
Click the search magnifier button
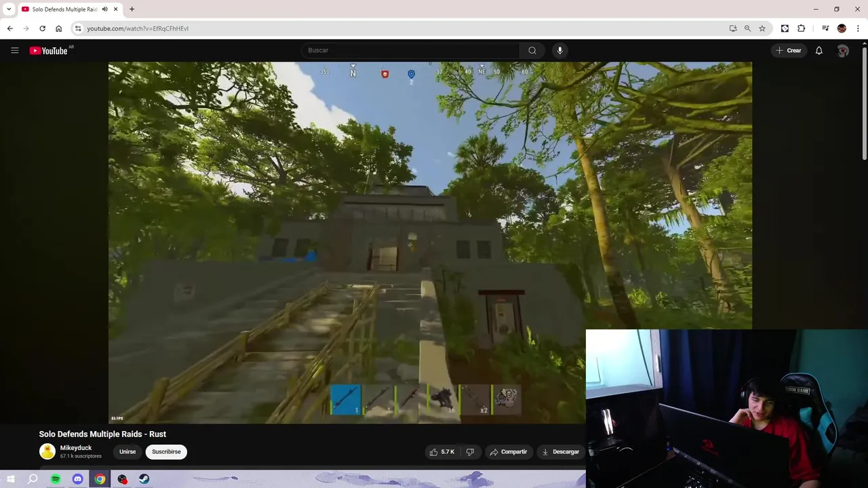pyautogui.click(x=532, y=50)
